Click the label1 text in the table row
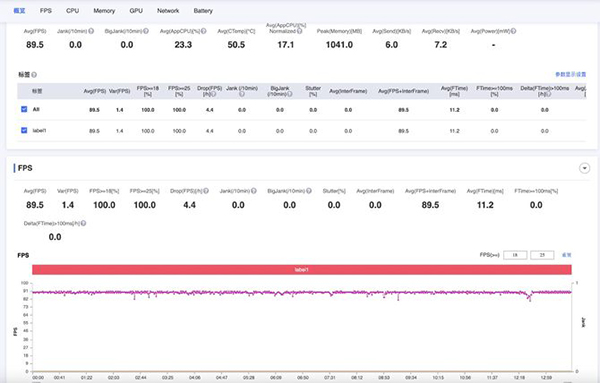600x383 pixels. tap(39, 130)
